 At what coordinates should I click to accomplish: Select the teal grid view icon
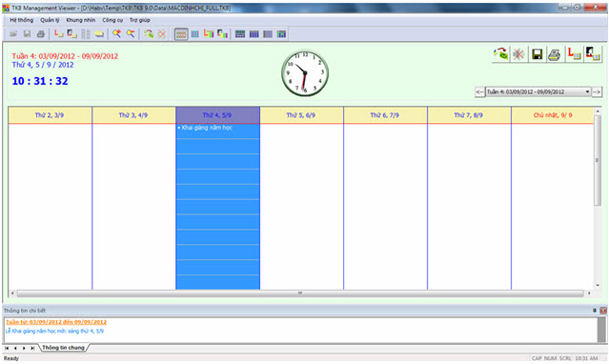[x=195, y=34]
